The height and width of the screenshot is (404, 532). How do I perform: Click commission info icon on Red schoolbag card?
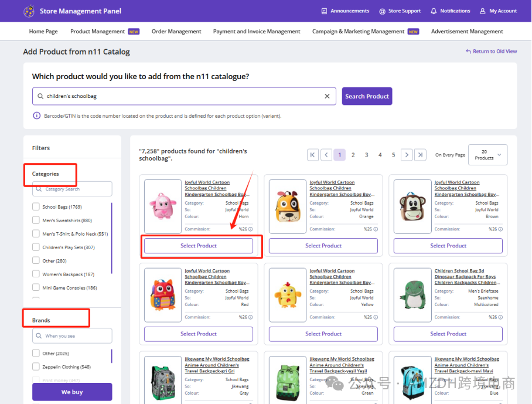250,317
